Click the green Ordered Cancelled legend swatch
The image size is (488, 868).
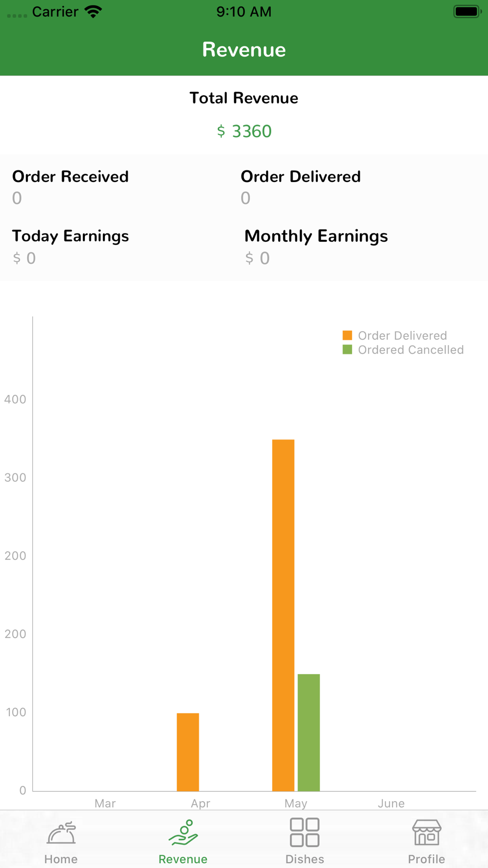(x=347, y=350)
